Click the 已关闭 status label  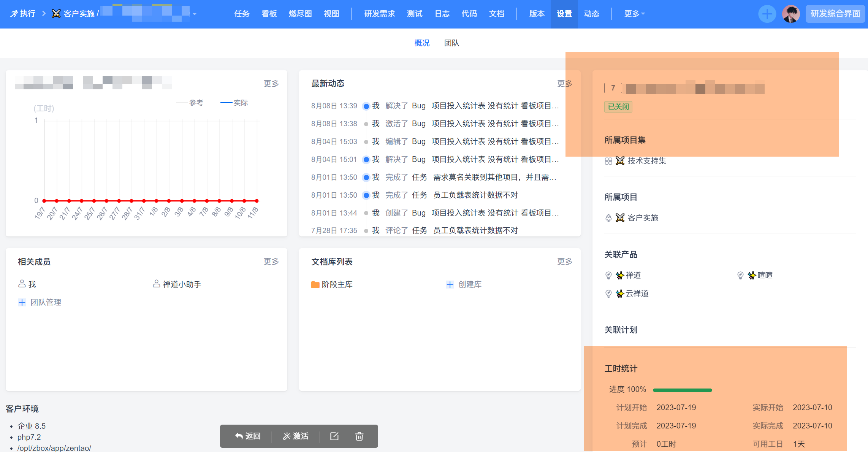[x=618, y=107]
